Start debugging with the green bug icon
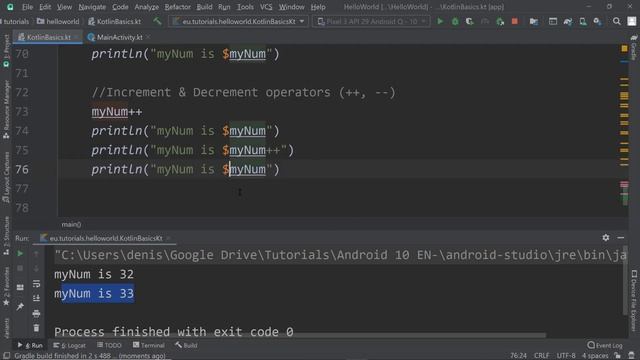 455,21
